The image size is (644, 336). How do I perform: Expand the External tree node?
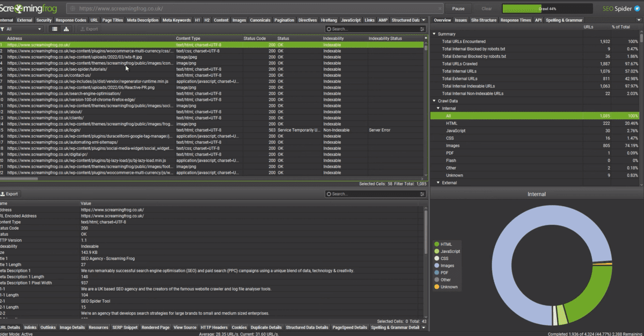coord(438,183)
